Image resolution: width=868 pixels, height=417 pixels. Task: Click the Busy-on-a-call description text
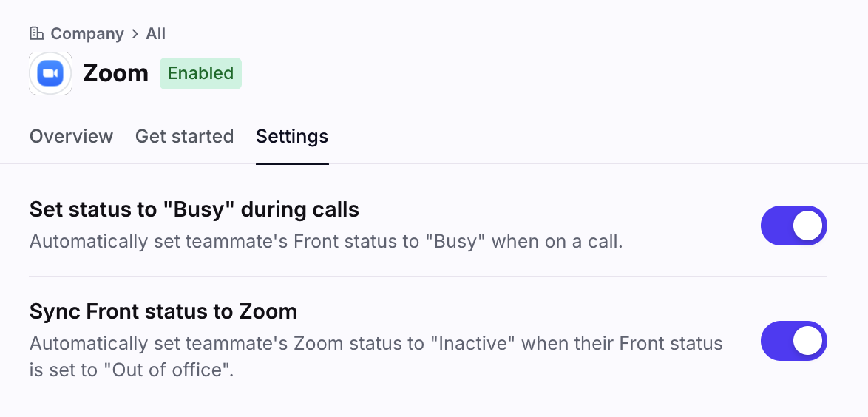tap(325, 242)
